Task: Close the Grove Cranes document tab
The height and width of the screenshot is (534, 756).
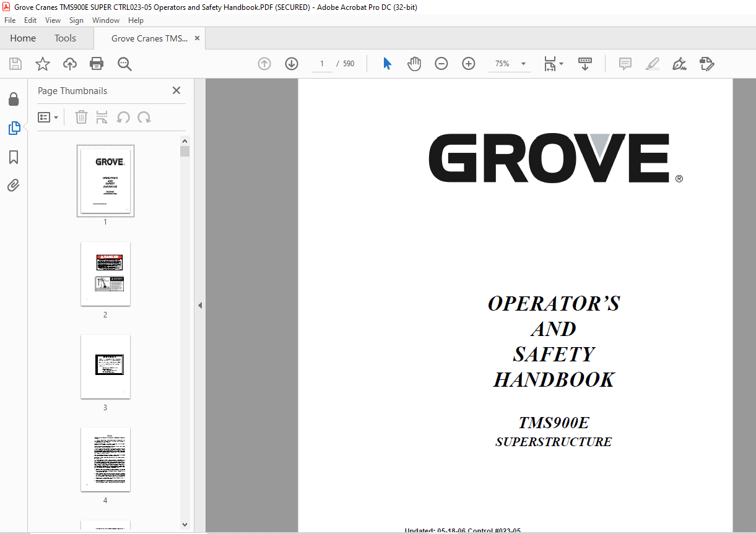Action: (197, 38)
